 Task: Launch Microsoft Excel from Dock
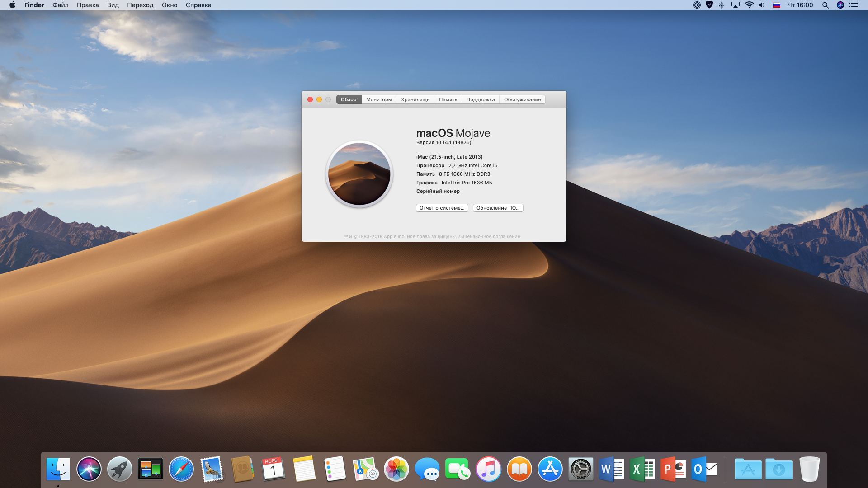(x=642, y=469)
